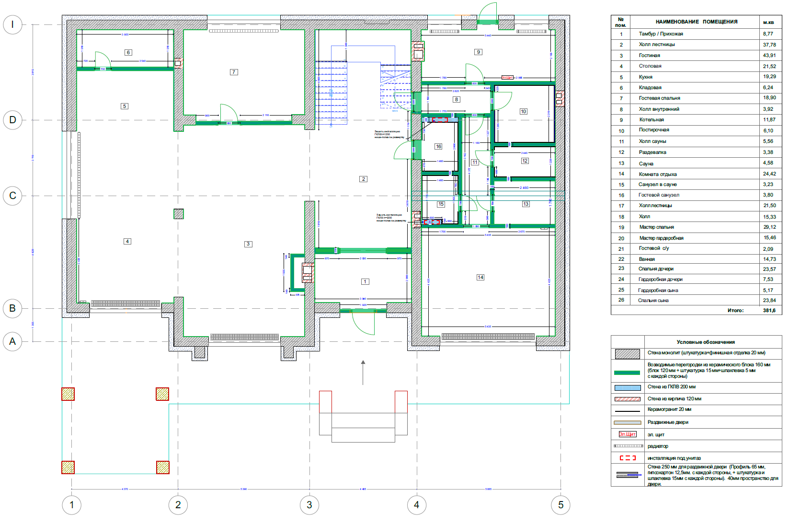Click the Гардеробная сына row name

click(x=658, y=290)
